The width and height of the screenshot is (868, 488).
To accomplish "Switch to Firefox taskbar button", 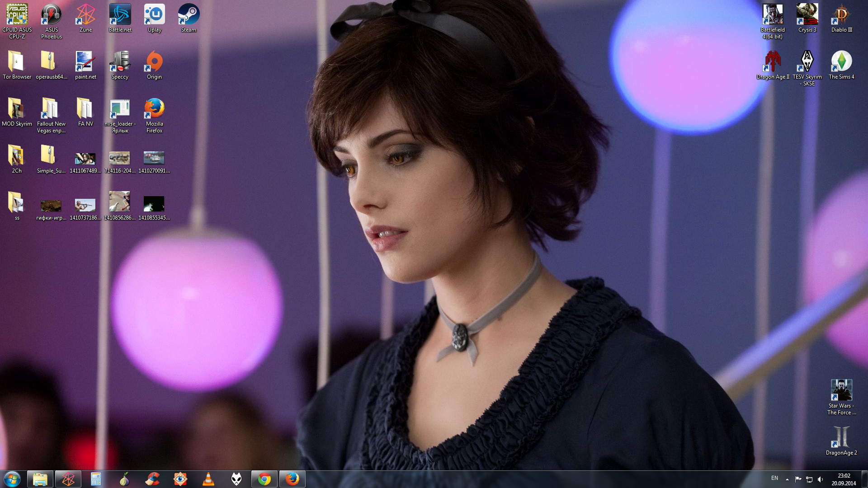I will (x=292, y=479).
